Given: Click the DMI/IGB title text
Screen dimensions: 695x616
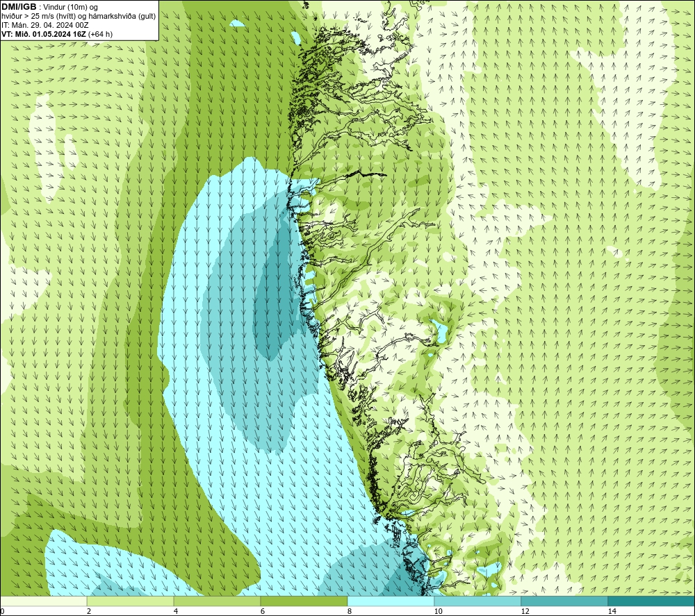Looking at the screenshot, I should pyautogui.click(x=19, y=7).
